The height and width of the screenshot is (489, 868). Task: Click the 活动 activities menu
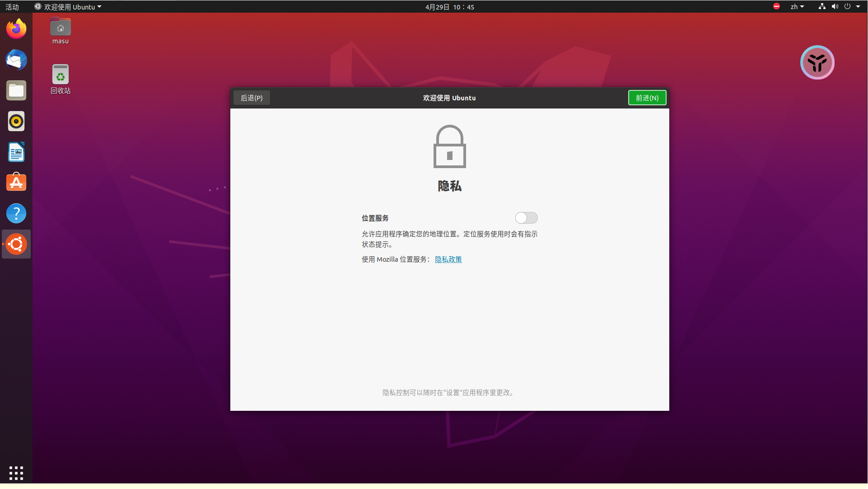[12, 7]
